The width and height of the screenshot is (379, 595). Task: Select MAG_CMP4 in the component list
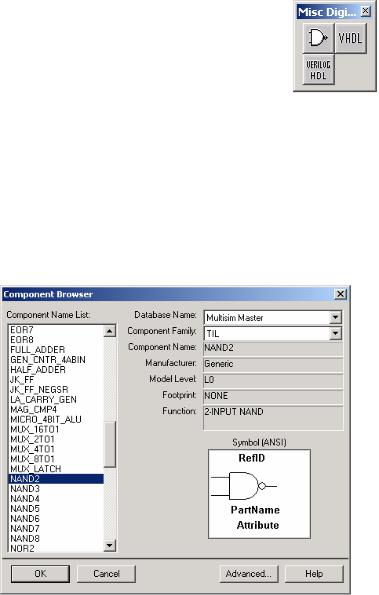click(x=56, y=409)
